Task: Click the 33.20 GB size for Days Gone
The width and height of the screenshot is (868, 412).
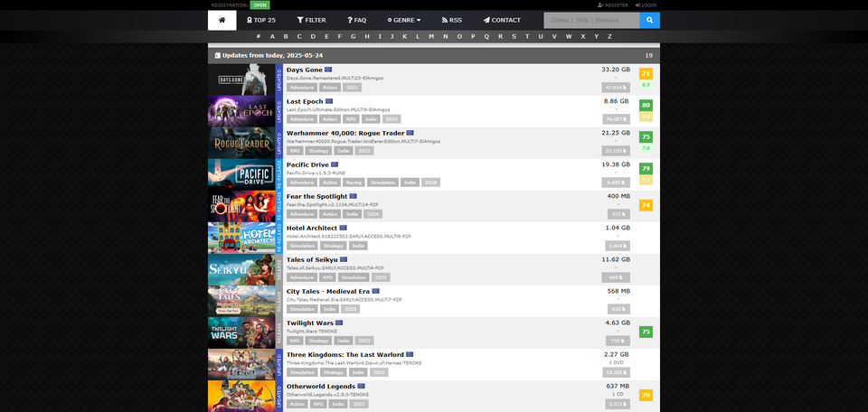Action: [616, 70]
